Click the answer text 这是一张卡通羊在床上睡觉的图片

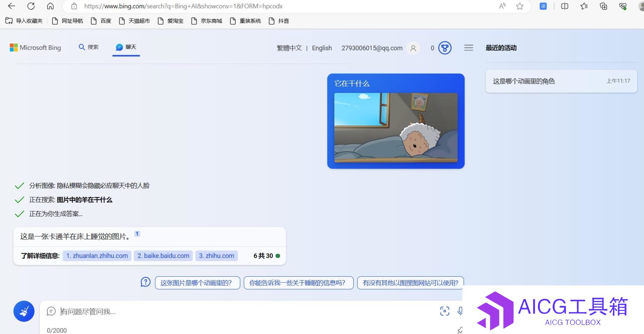tap(75, 236)
